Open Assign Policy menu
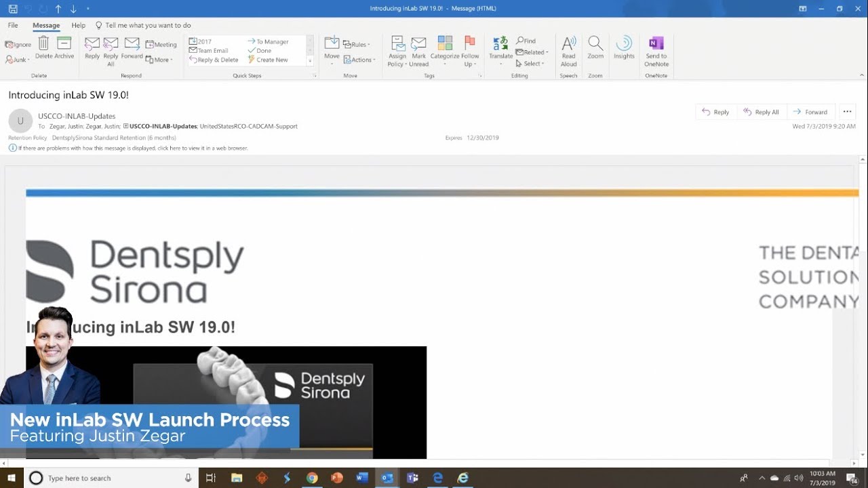This screenshot has width=868, height=488. click(397, 51)
